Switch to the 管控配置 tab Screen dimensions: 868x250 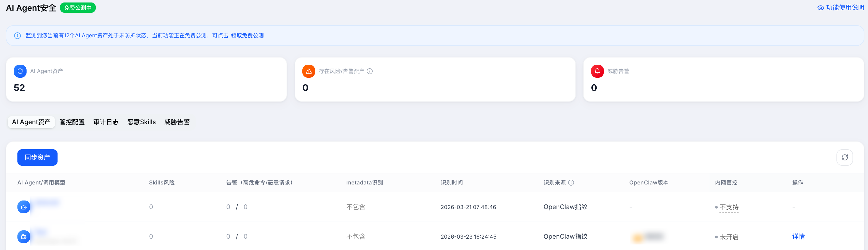(x=72, y=122)
